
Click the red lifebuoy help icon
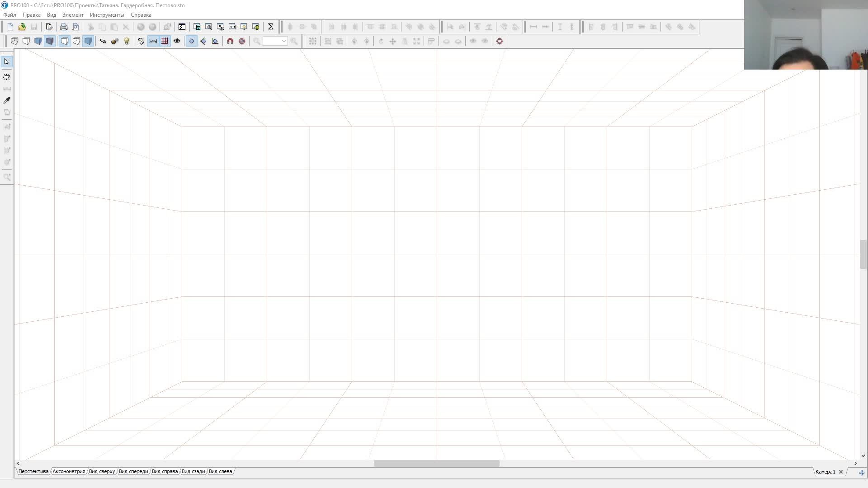(500, 41)
